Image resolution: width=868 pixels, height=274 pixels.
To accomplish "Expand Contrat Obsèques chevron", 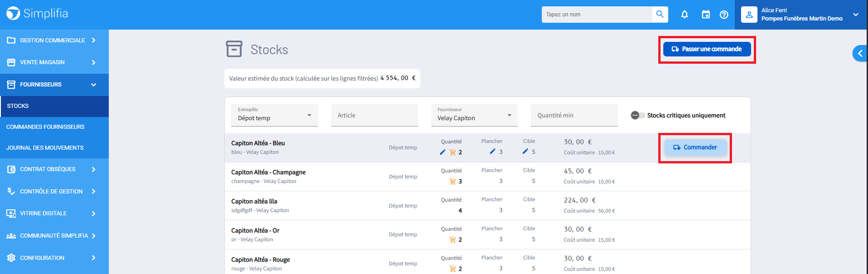I will pyautogui.click(x=94, y=169).
